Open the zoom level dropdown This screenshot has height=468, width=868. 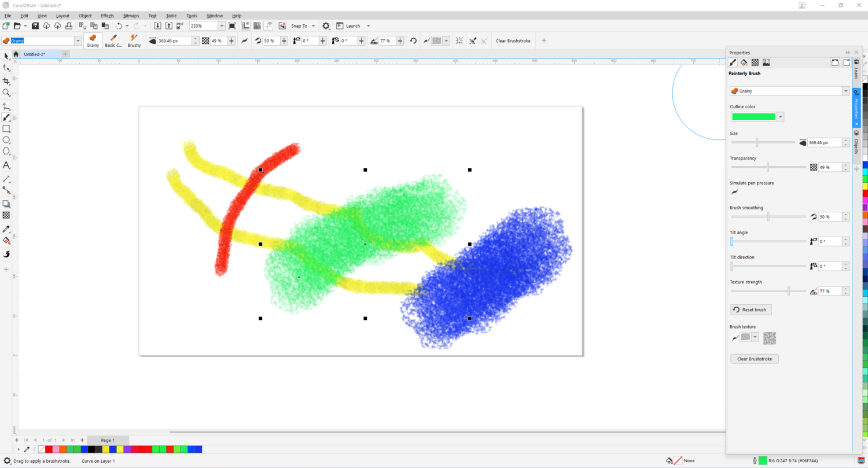click(221, 26)
